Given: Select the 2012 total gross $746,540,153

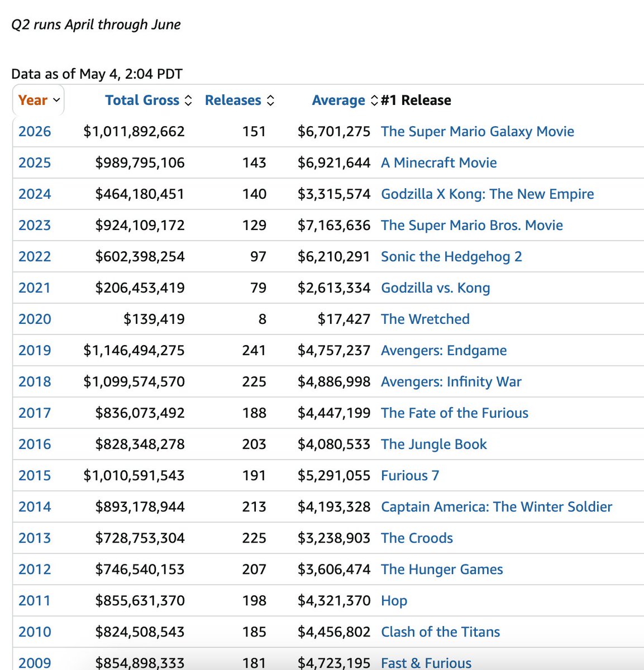Looking at the screenshot, I should [140, 569].
